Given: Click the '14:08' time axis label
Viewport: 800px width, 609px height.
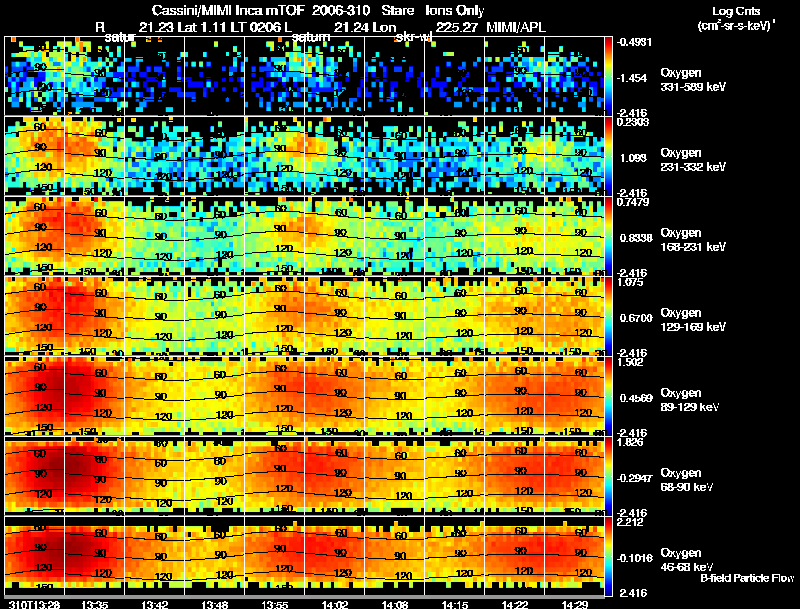Looking at the screenshot, I should [x=395, y=605].
